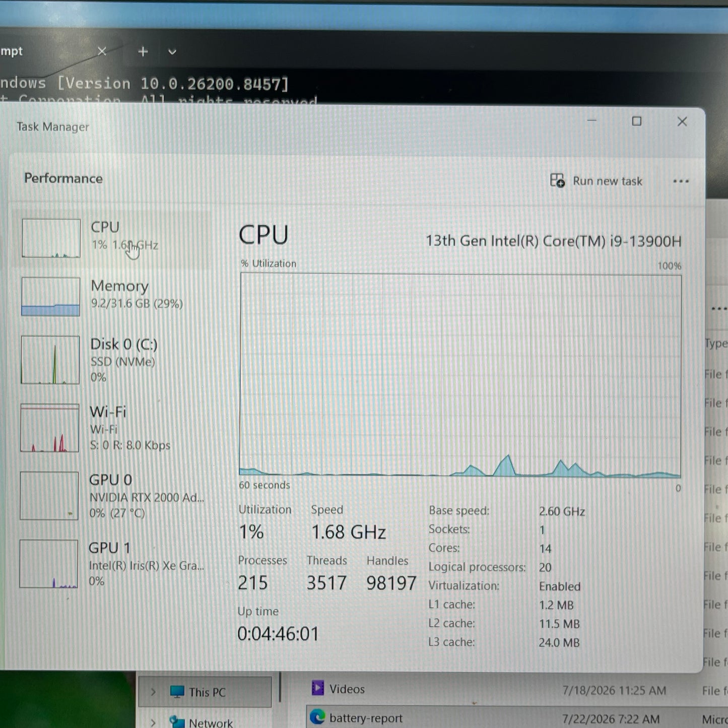This screenshot has width=728, height=728.
Task: Select the battery-report file name
Action: coord(366,718)
